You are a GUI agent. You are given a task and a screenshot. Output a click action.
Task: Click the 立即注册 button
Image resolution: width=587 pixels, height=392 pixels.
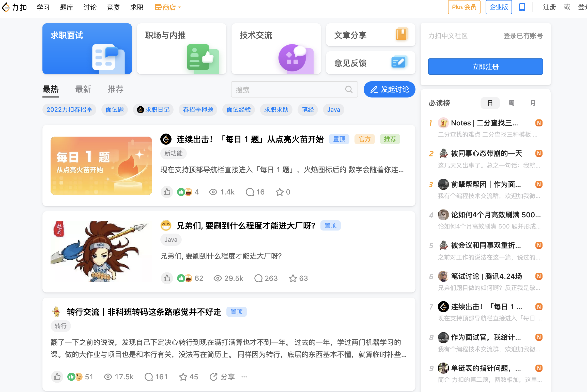(x=485, y=67)
